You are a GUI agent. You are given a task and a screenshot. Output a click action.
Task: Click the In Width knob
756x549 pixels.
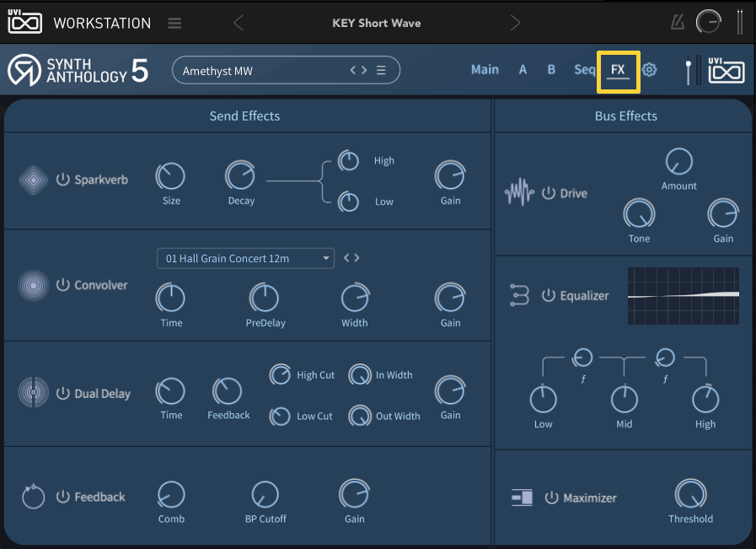[x=360, y=374]
